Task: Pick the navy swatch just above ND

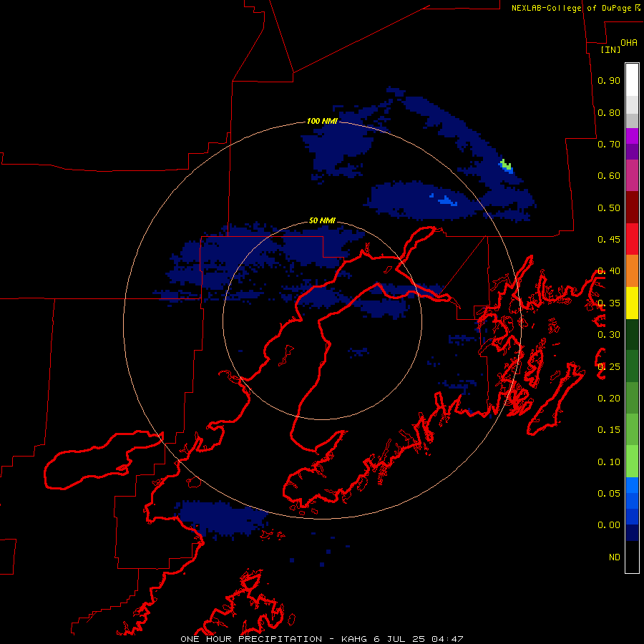Action: 632,533
